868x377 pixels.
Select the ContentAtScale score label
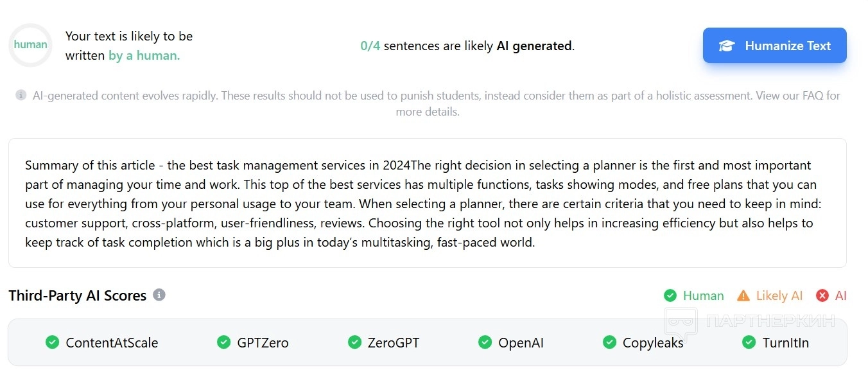(x=112, y=343)
